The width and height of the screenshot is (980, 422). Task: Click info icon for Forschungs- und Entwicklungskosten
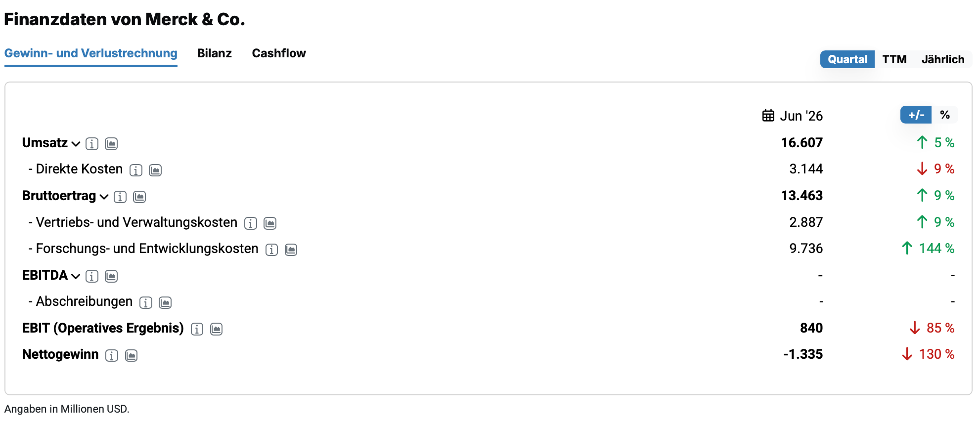[x=271, y=250]
